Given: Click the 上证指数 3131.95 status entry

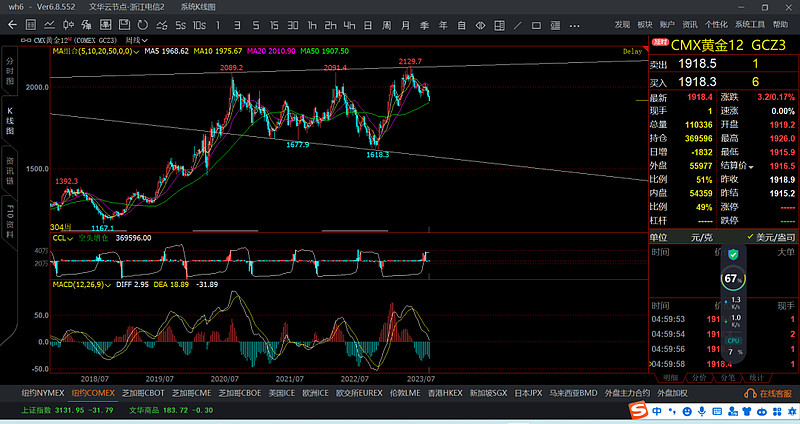Looking at the screenshot, I should point(67,410).
